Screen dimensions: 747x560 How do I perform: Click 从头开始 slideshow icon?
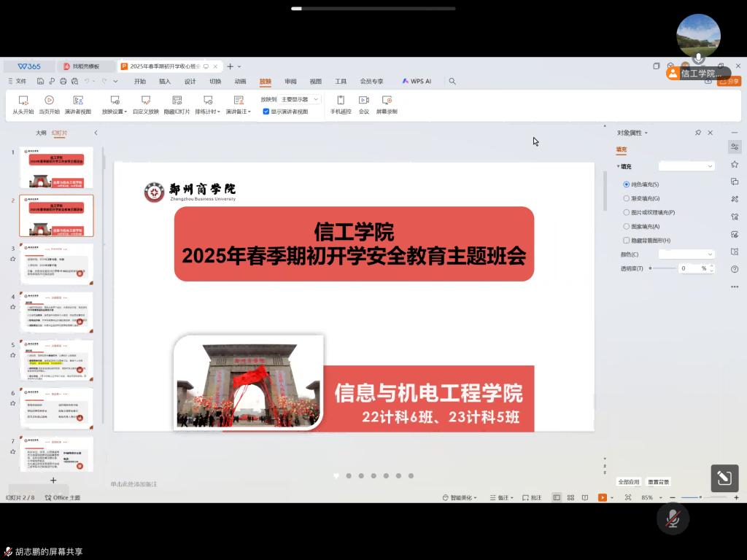click(x=23, y=101)
